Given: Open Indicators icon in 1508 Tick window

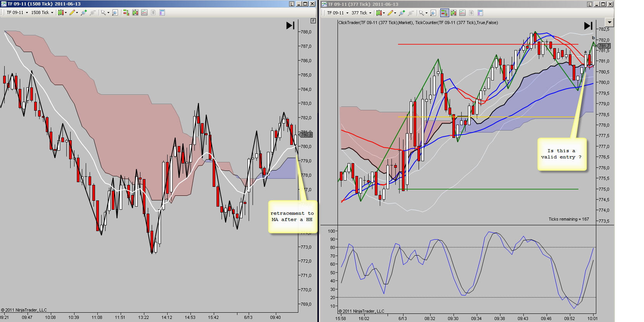Looking at the screenshot, I should coord(144,12).
